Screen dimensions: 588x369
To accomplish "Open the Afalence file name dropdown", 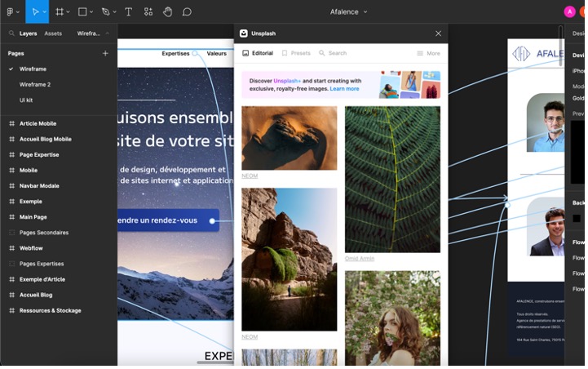I will (x=365, y=12).
